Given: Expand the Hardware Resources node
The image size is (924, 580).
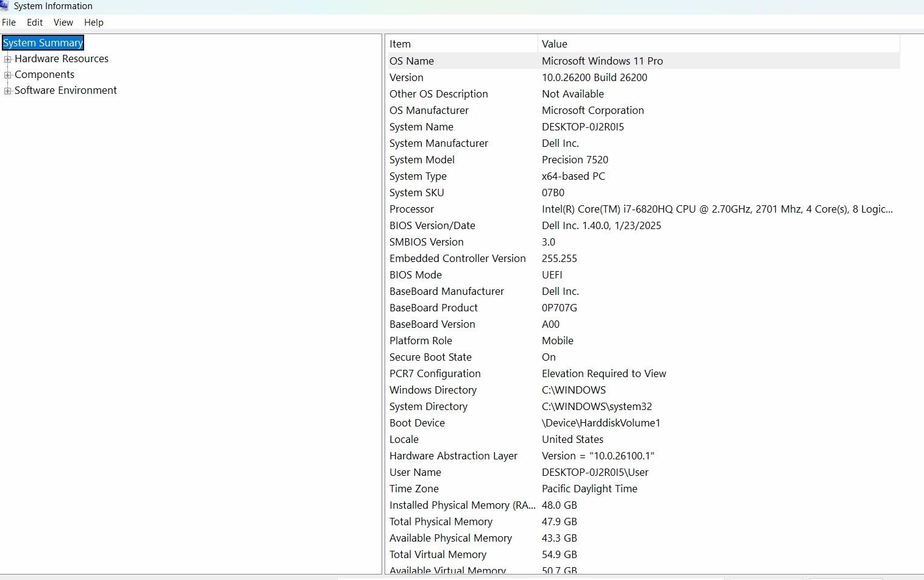Looking at the screenshot, I should [8, 59].
